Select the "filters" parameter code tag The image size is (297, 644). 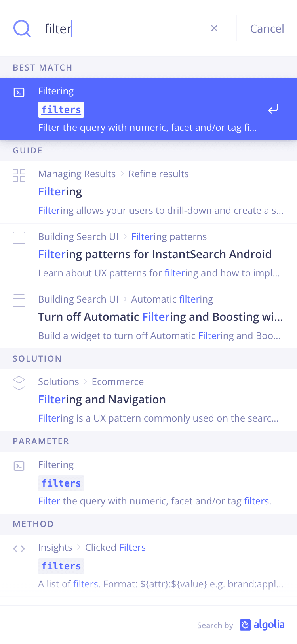[x=61, y=483]
